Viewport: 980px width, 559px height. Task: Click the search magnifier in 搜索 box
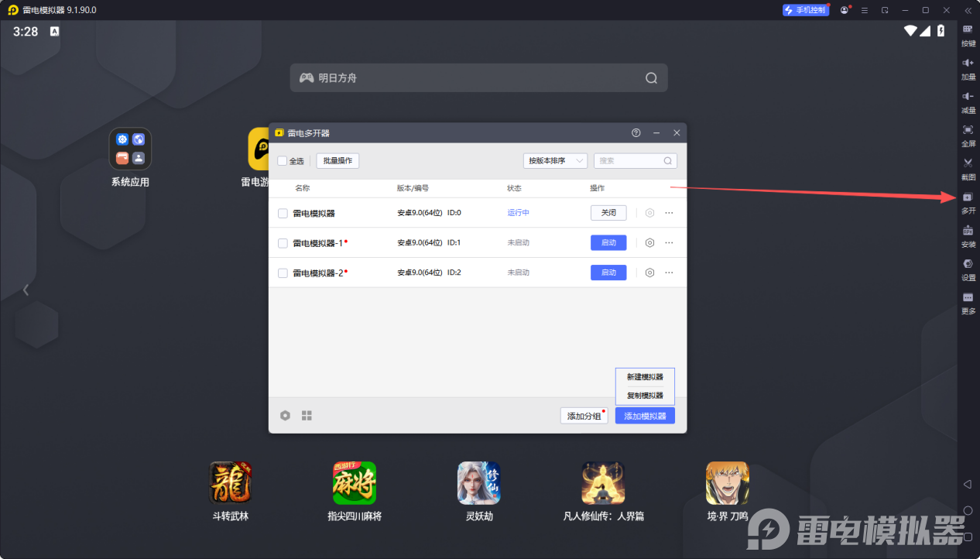point(668,161)
